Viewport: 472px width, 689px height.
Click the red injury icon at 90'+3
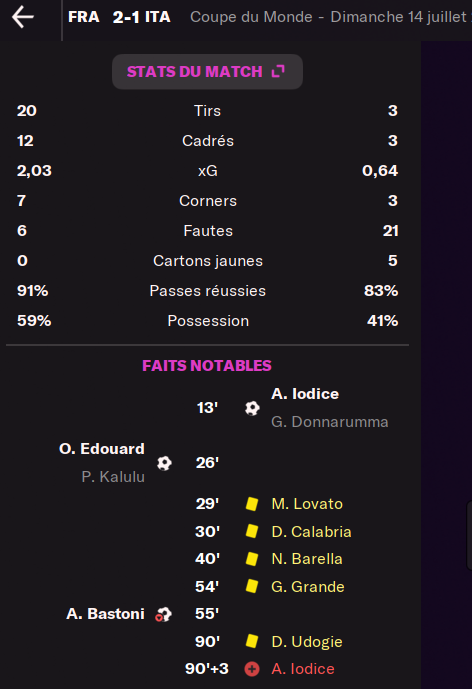tap(252, 669)
